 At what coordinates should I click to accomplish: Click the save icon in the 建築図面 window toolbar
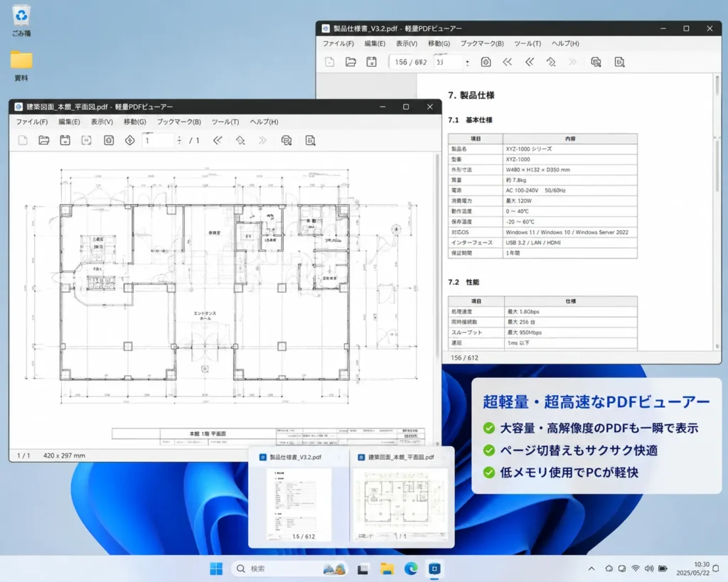[65, 140]
